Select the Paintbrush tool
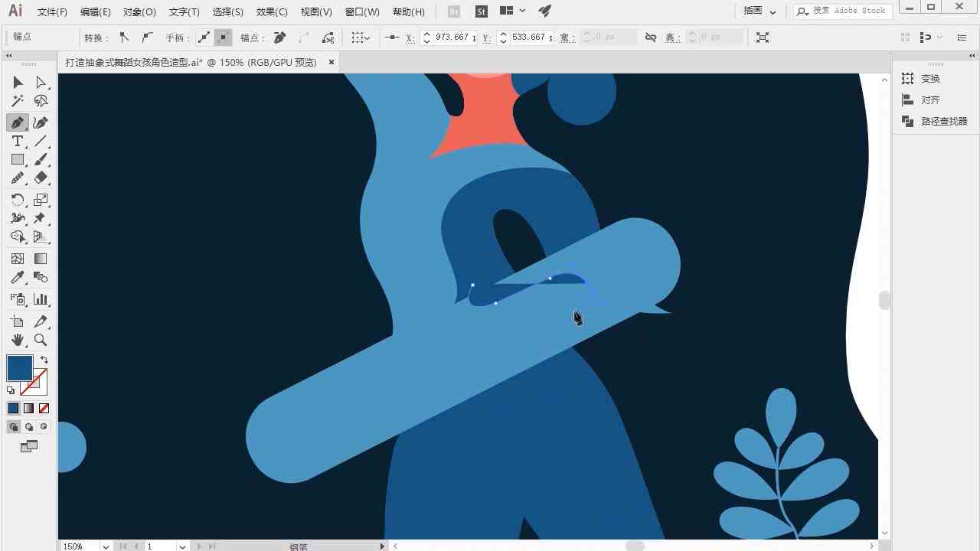The image size is (980, 551). coord(41,160)
